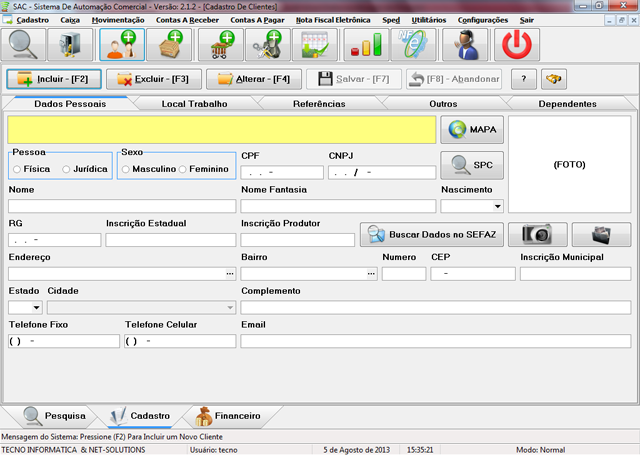640x455 pixels.
Task: Click the NF-e electronic invoice icon
Action: click(x=413, y=45)
